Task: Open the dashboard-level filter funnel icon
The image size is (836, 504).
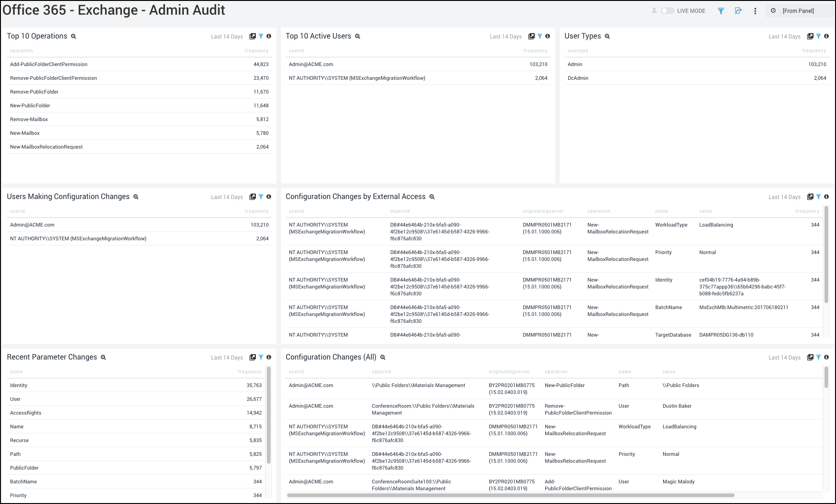Action: tap(721, 11)
